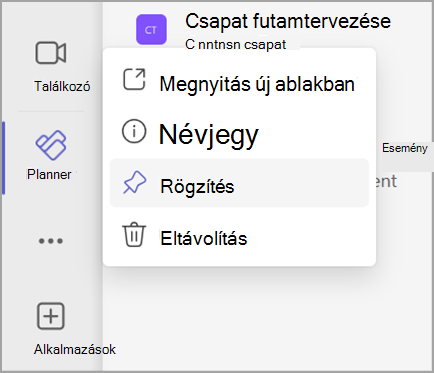Select the Planner app icon
This screenshot has width=434, height=373.
(x=51, y=145)
